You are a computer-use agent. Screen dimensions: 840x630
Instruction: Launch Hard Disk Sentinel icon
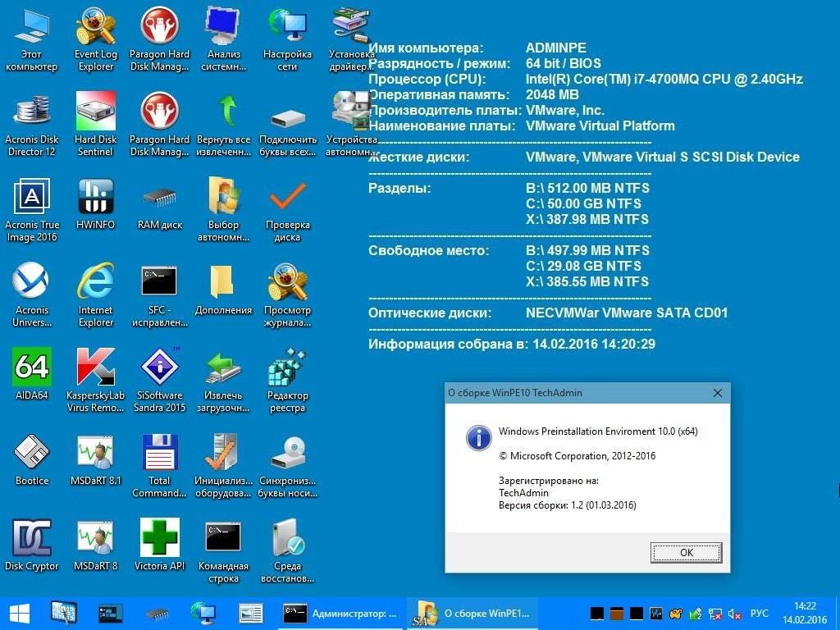95,125
